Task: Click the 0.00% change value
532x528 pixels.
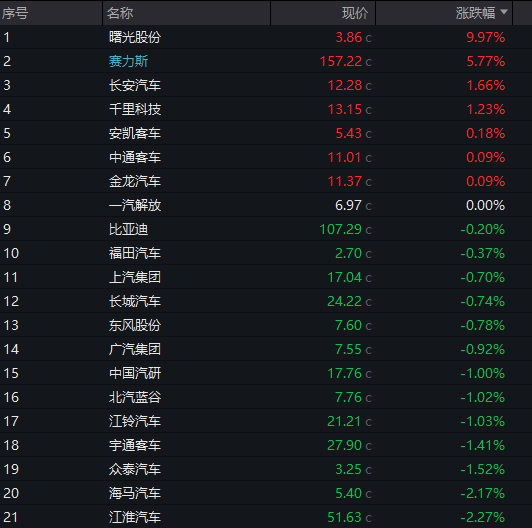Action: pos(486,205)
